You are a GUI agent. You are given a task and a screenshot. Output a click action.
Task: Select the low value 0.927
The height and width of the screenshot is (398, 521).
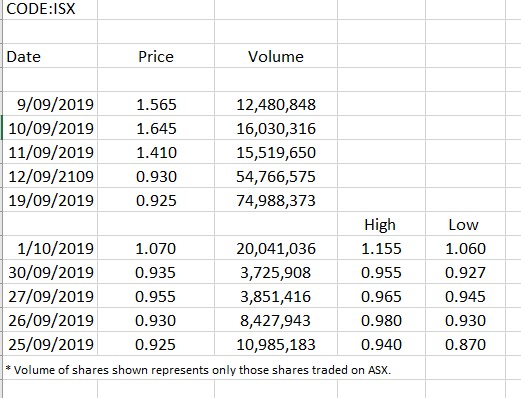[465, 272]
